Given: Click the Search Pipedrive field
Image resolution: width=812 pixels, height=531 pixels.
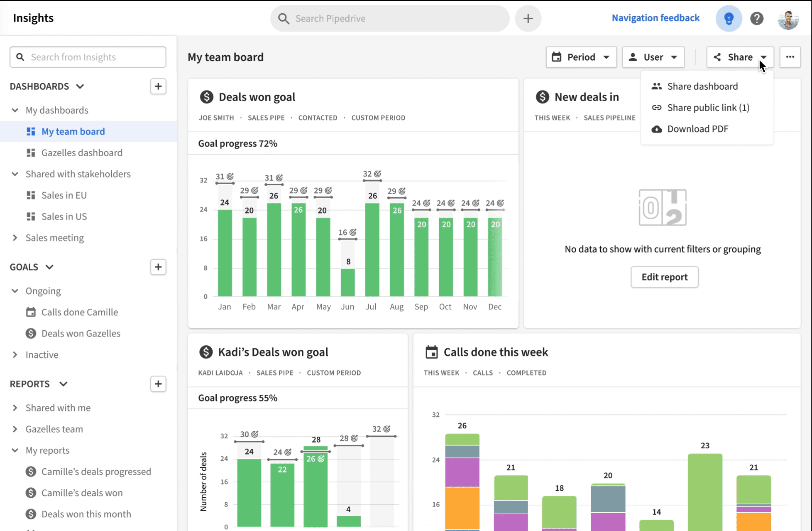Looking at the screenshot, I should tap(390, 18).
